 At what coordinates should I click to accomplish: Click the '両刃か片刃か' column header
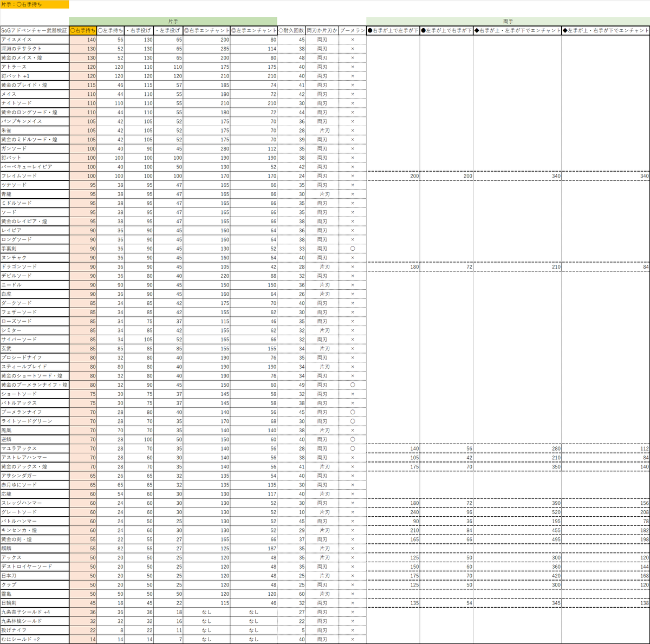click(322, 30)
